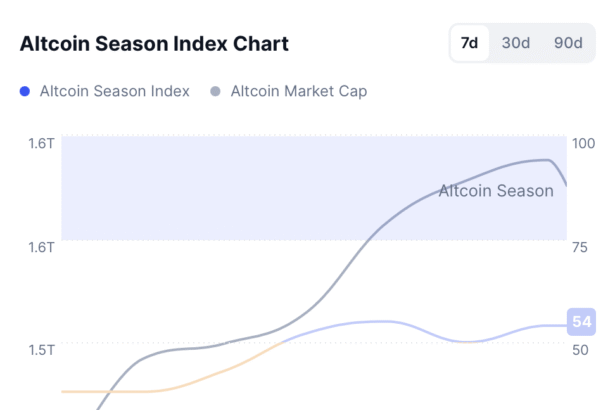Click the gray Altcoin Market Cap legend dot
The image size is (615, 410).
215,92
